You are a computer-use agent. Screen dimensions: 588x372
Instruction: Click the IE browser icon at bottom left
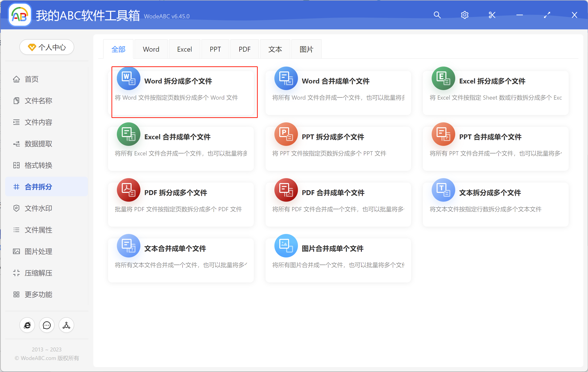point(27,325)
